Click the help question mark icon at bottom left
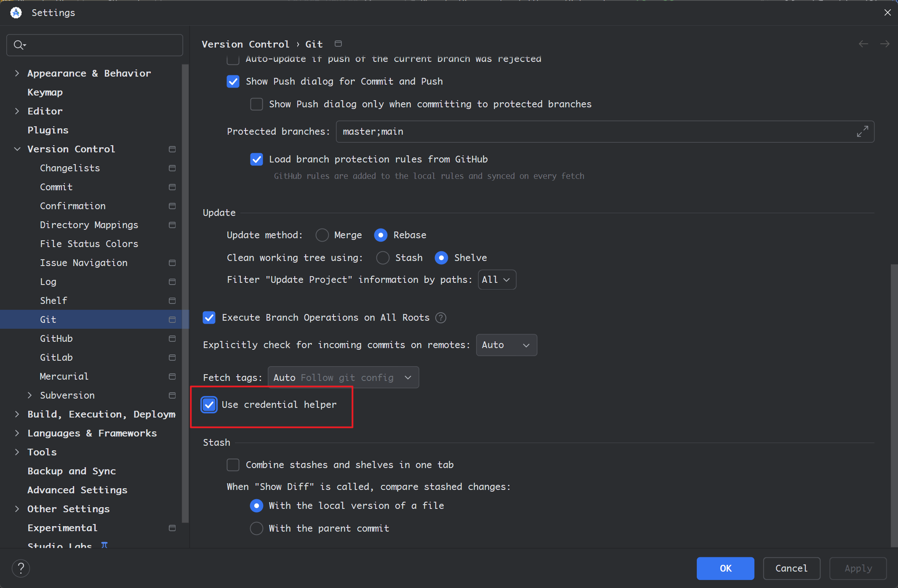This screenshot has width=898, height=588. tap(21, 568)
